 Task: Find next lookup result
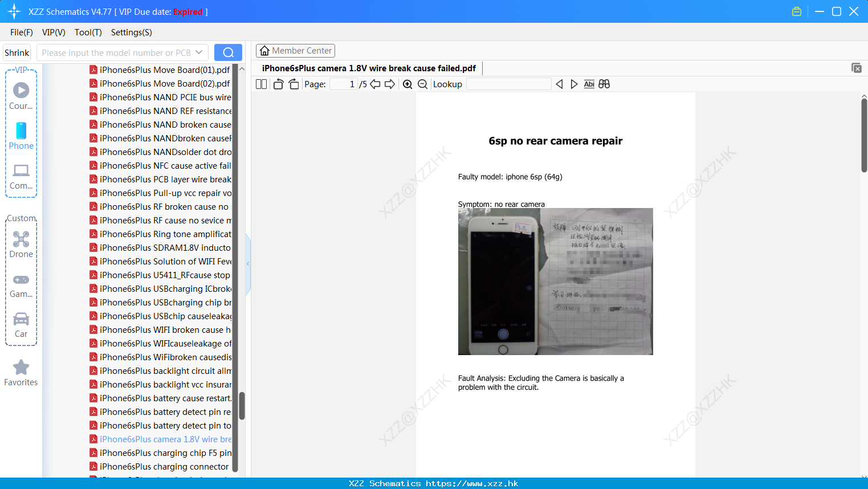pos(574,84)
